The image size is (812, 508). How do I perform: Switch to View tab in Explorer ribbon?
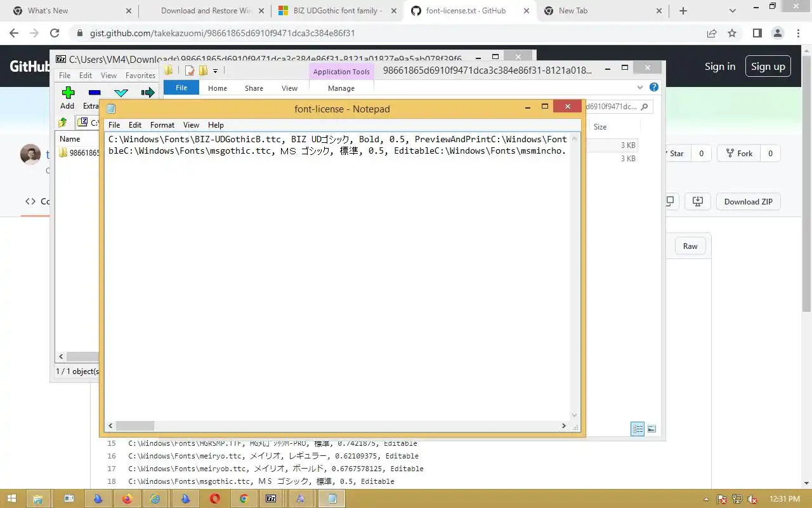click(x=289, y=88)
